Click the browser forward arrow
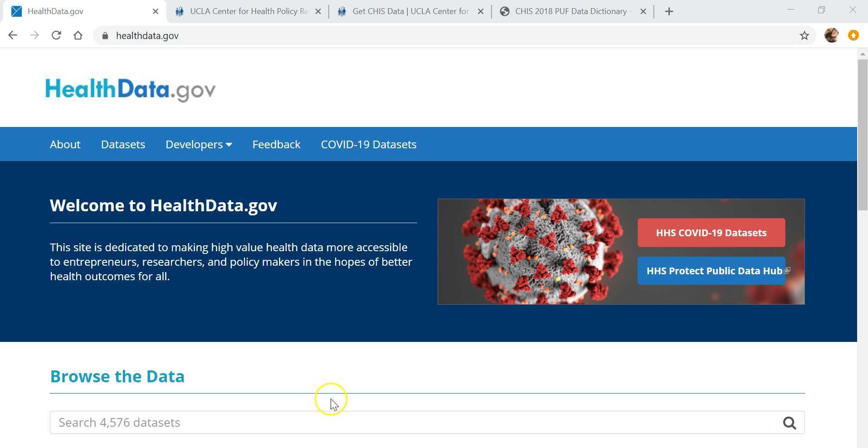 coord(34,35)
